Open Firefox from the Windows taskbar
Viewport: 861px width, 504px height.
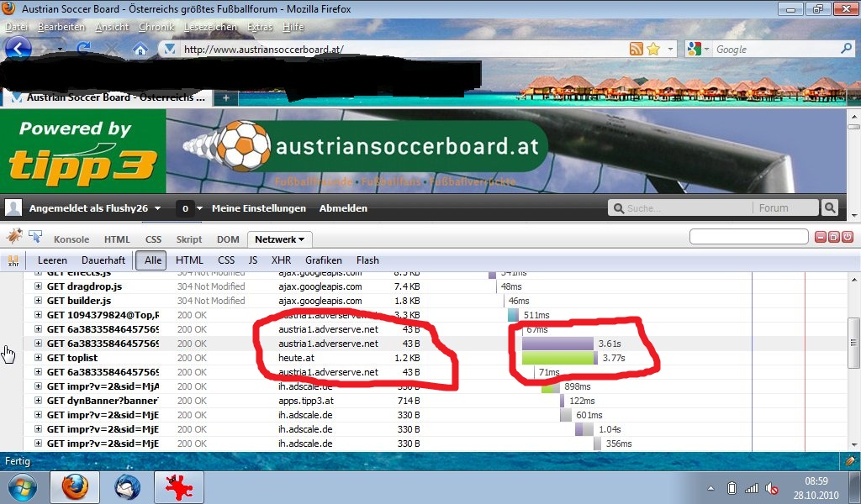pyautogui.click(x=75, y=487)
